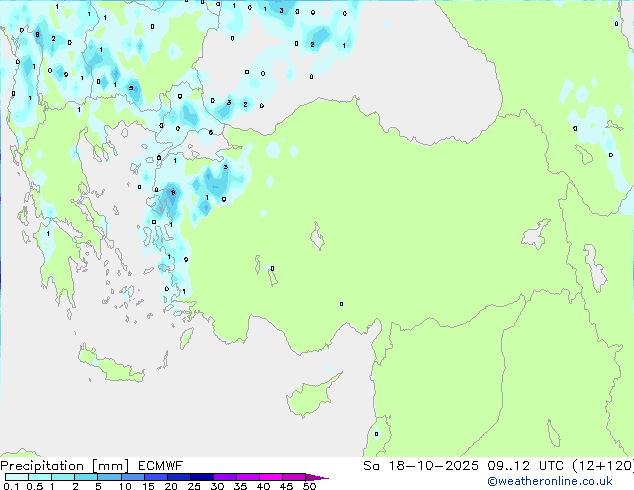Click the legend scale label '45'

[286, 486]
